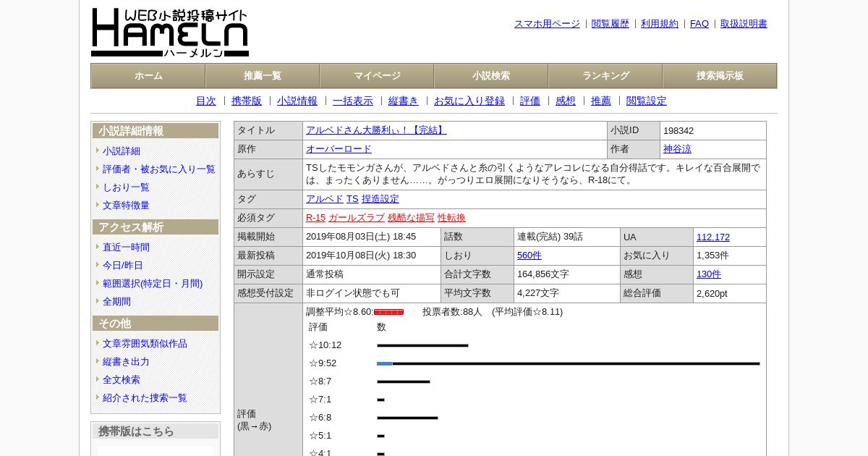Click the red adjusted-average rating bar
868x456 pixels.
point(388,312)
